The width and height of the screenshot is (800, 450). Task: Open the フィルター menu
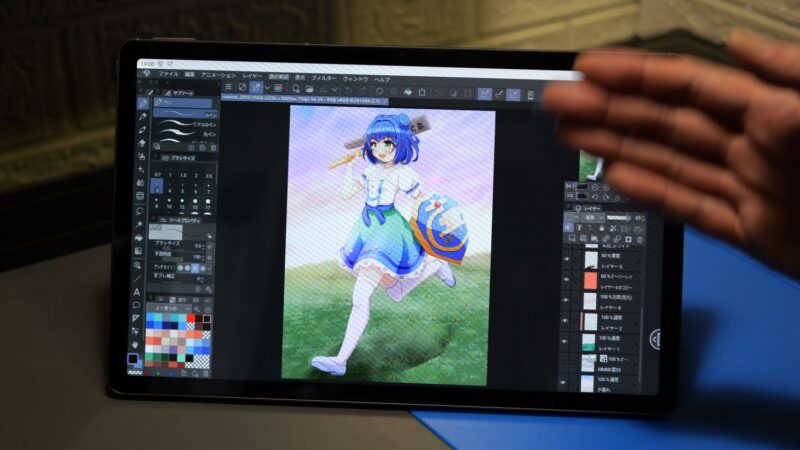coord(323,77)
